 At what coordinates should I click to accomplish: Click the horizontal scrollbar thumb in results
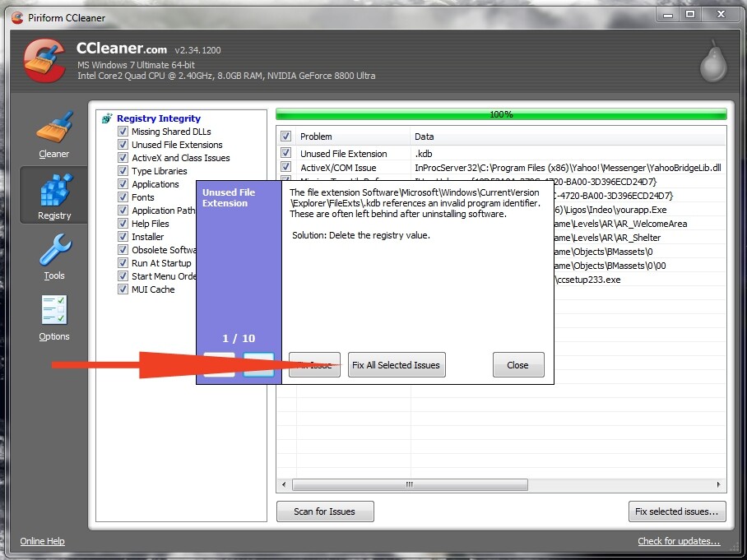click(x=410, y=485)
